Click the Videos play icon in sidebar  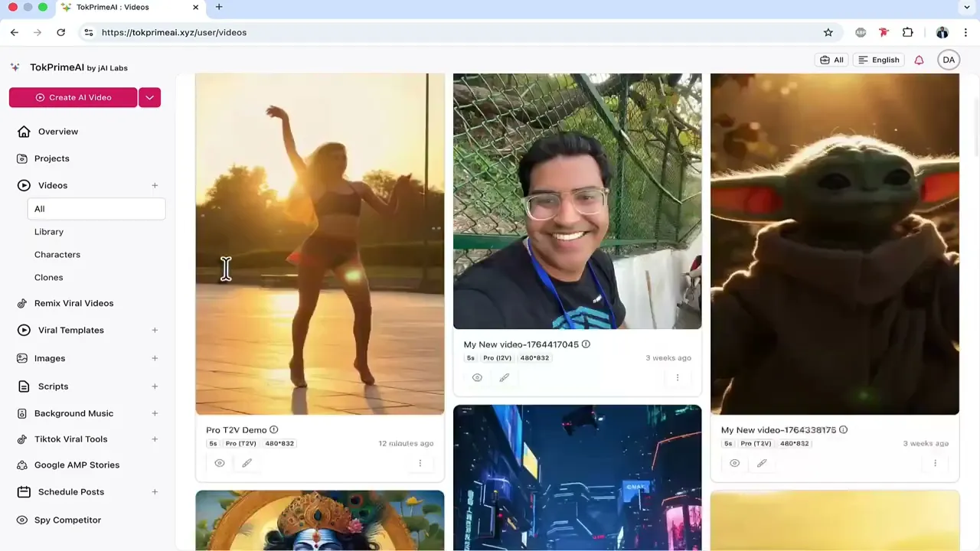(24, 185)
